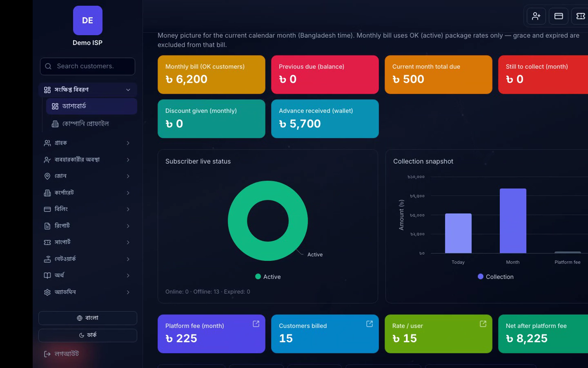Viewport: 588px width, 368px height.
Task: Open the Advance received (wallet) card
Action: [325, 119]
